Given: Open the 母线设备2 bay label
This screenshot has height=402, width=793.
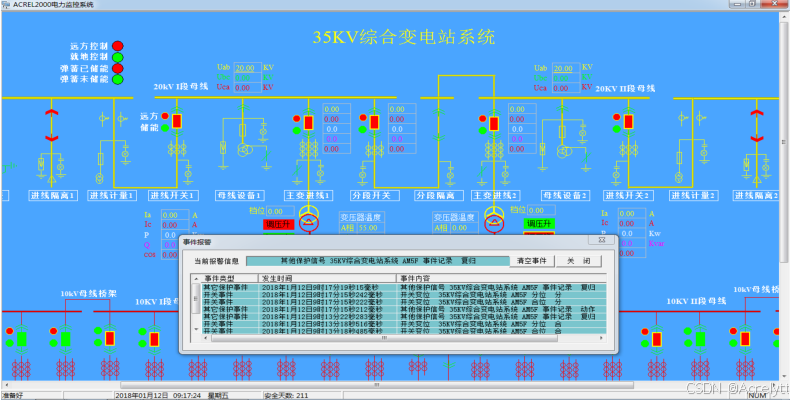Looking at the screenshot, I should pyautogui.click(x=564, y=196).
